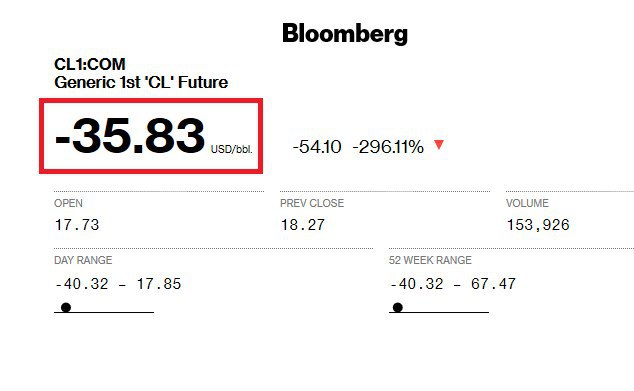
Task: Click the -296.11% percent change
Action: point(388,147)
